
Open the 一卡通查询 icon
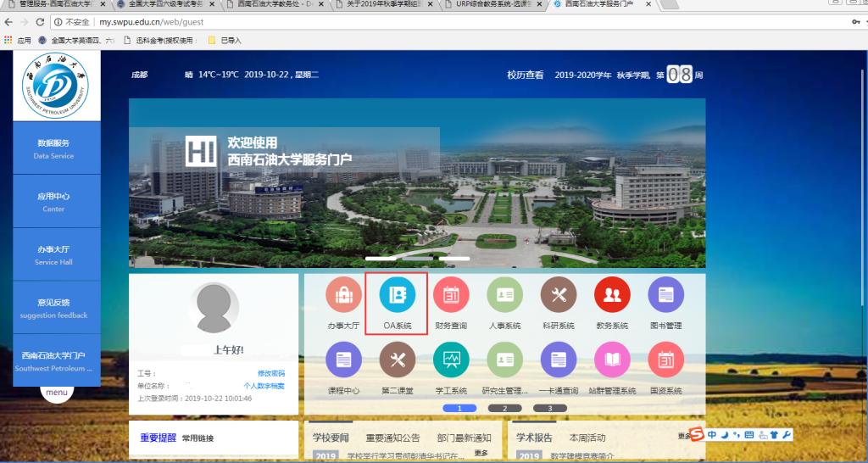point(558,360)
